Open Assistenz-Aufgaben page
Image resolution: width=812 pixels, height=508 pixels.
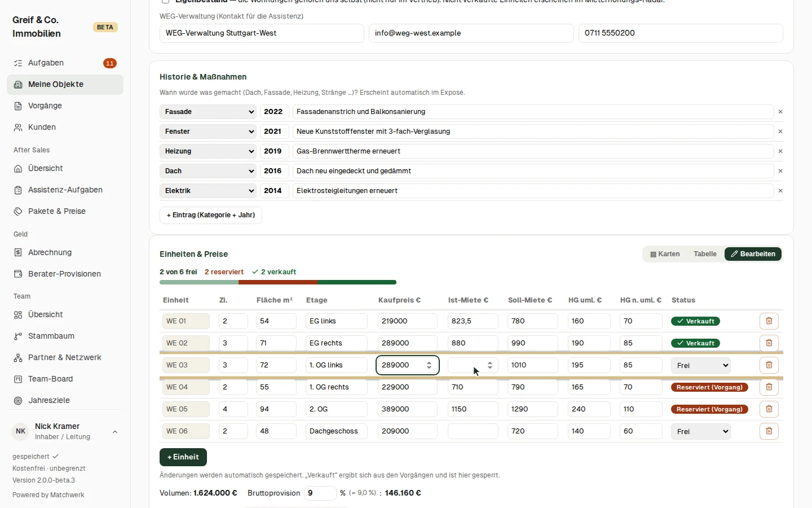pos(65,190)
